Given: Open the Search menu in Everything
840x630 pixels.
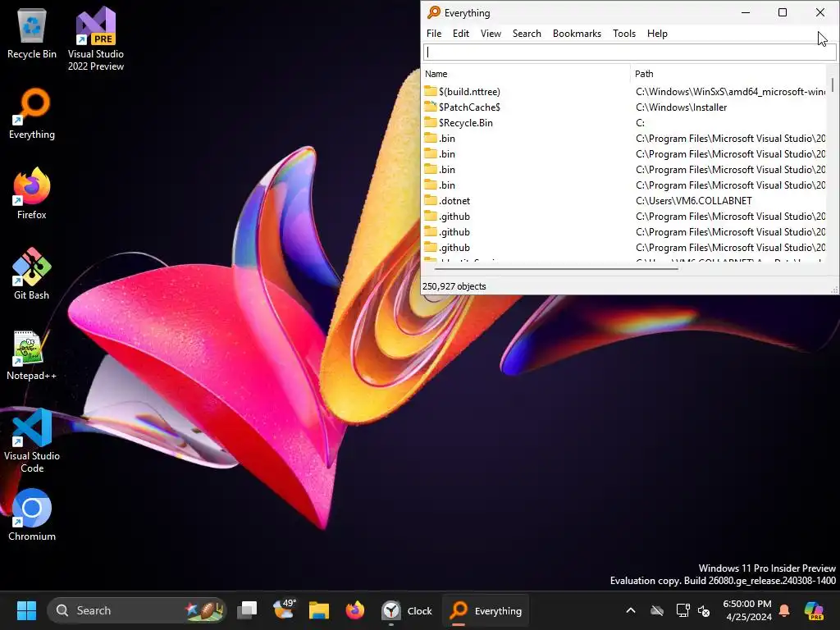Looking at the screenshot, I should point(527,33).
